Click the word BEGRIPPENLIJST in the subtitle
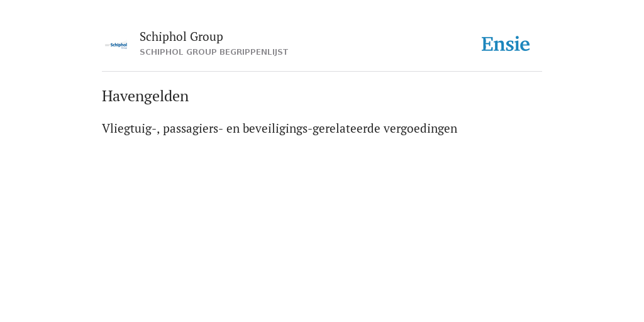 [x=254, y=52]
